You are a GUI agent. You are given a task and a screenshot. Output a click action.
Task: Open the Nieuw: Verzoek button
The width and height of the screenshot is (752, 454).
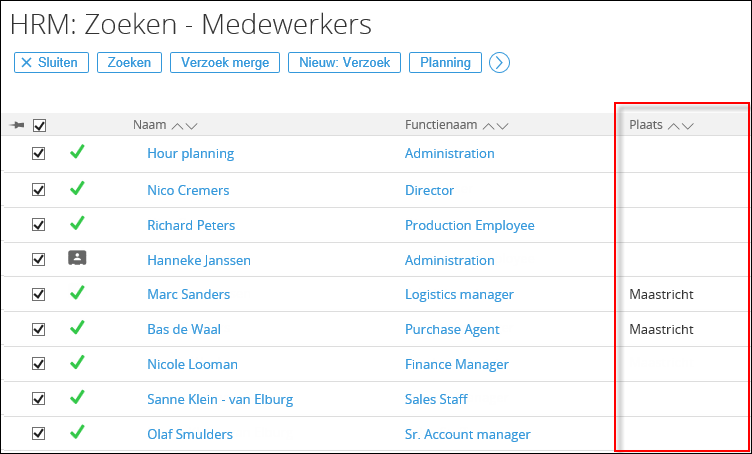[344, 63]
